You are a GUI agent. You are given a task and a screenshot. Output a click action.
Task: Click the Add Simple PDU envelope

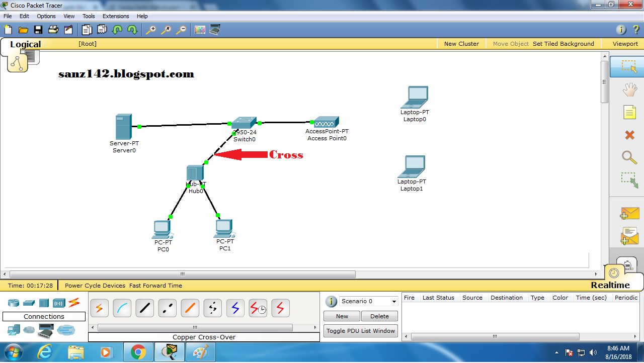tap(629, 214)
